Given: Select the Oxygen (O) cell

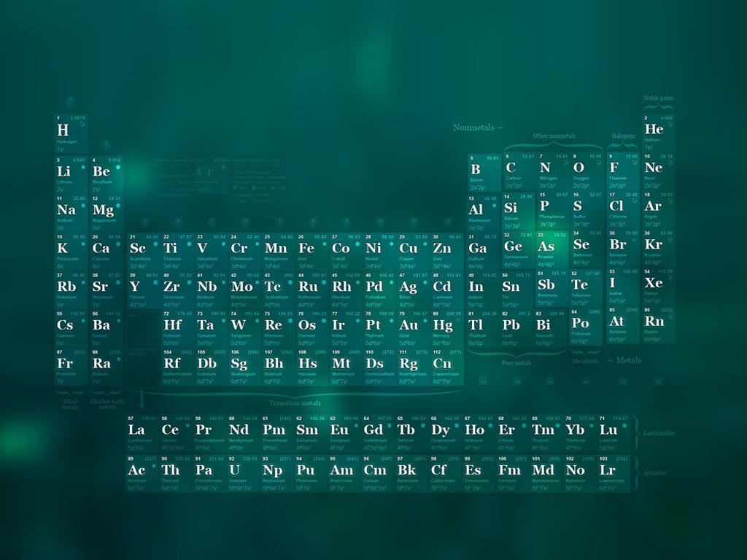Looking at the screenshot, I should click(x=587, y=171).
